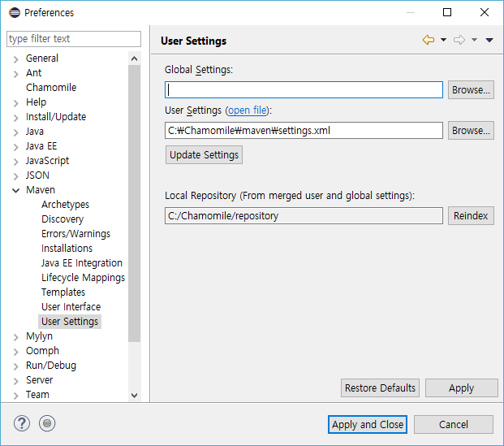Open the Chamomile preferences page

point(50,88)
